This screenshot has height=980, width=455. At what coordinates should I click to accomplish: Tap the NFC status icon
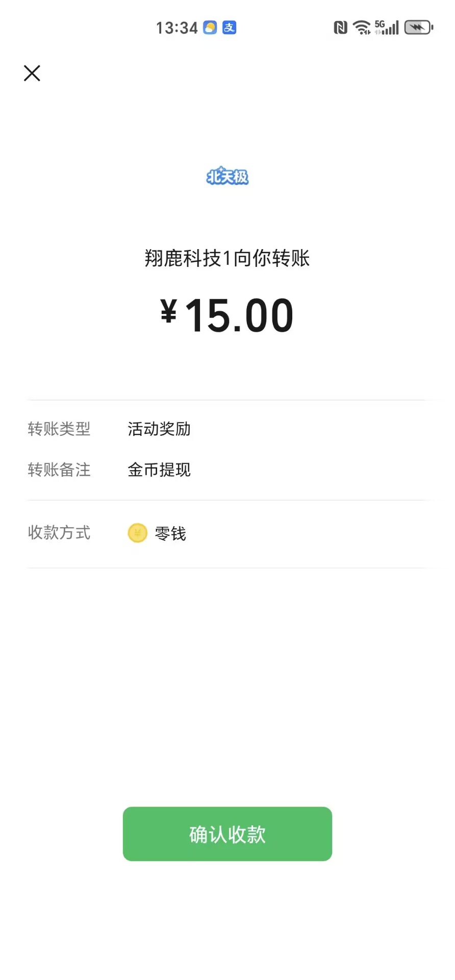tap(340, 28)
